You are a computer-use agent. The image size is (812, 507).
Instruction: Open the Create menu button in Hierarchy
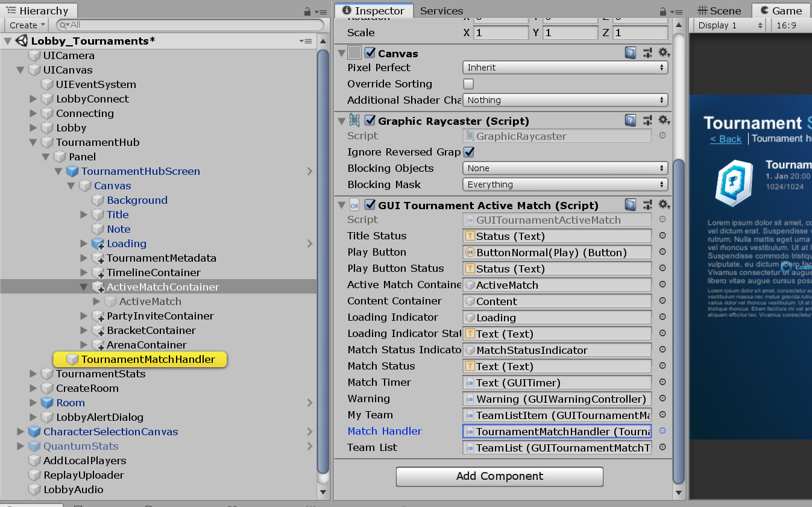coord(27,25)
